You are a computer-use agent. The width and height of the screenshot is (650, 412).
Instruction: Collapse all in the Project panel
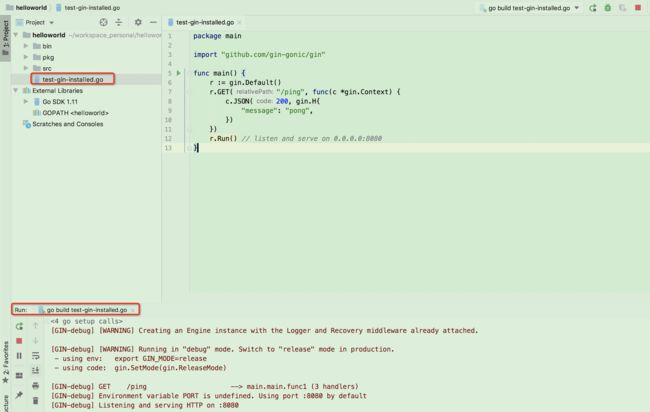click(x=119, y=22)
